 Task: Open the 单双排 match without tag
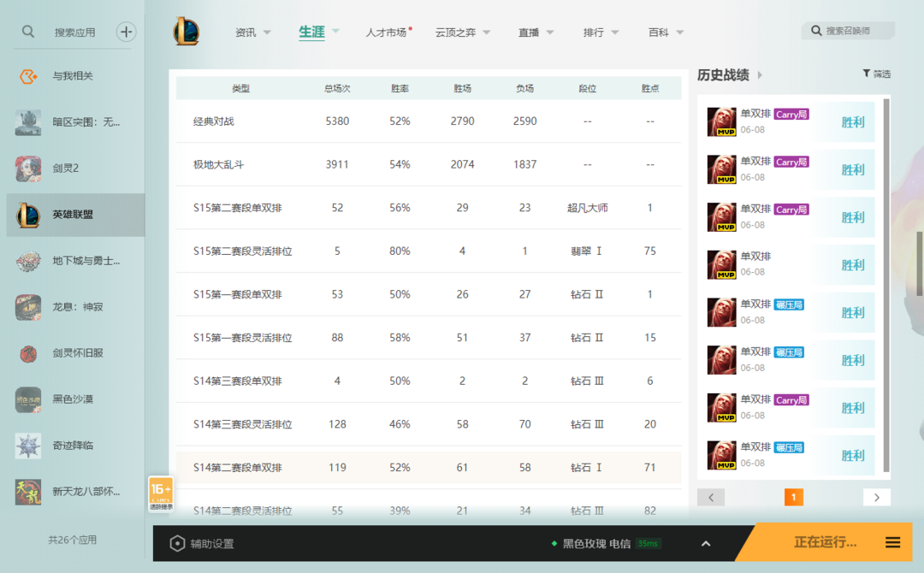pos(791,265)
